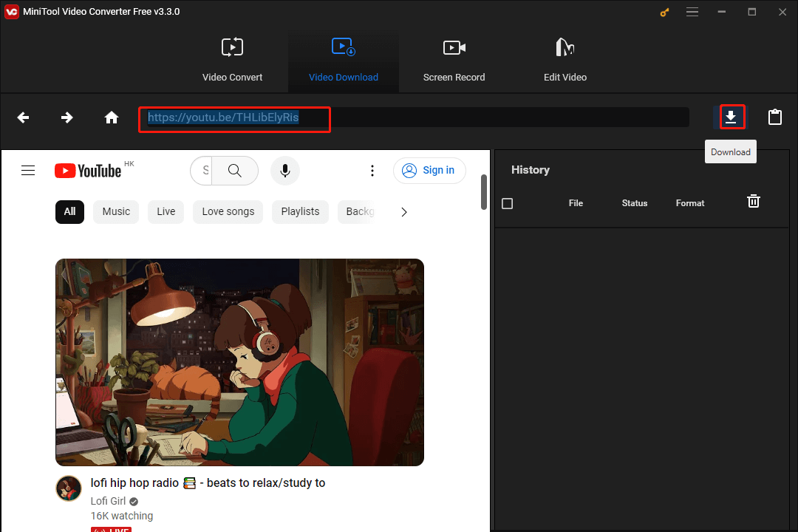Open the YouTube guide menu icon
798x532 pixels.
pyautogui.click(x=28, y=171)
